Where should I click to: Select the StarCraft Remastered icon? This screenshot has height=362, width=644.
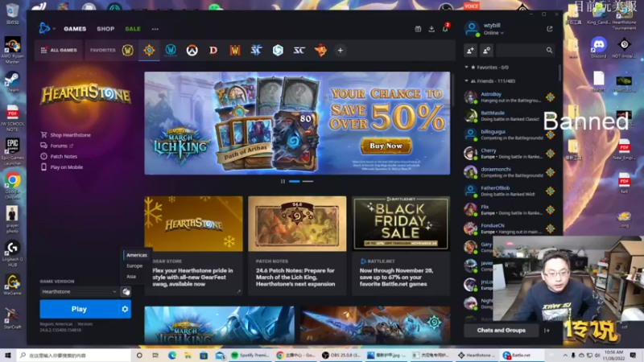(299, 50)
